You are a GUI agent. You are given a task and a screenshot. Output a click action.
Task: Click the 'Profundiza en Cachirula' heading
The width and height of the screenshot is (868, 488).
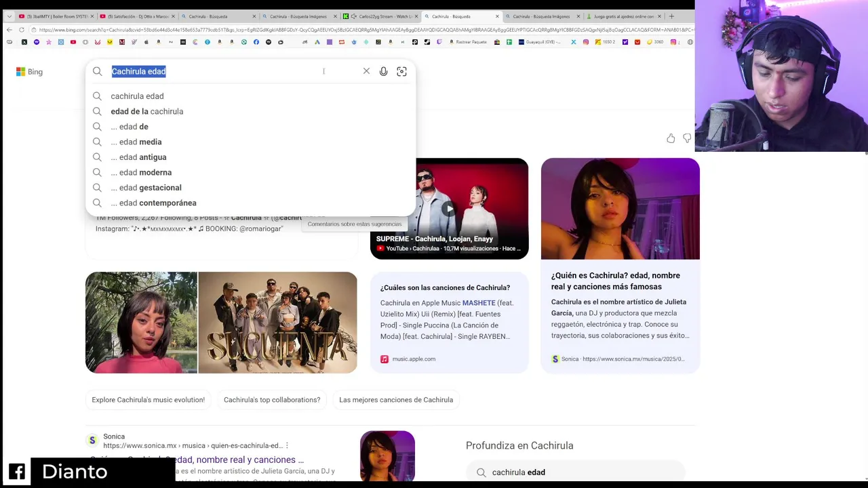tap(519, 445)
